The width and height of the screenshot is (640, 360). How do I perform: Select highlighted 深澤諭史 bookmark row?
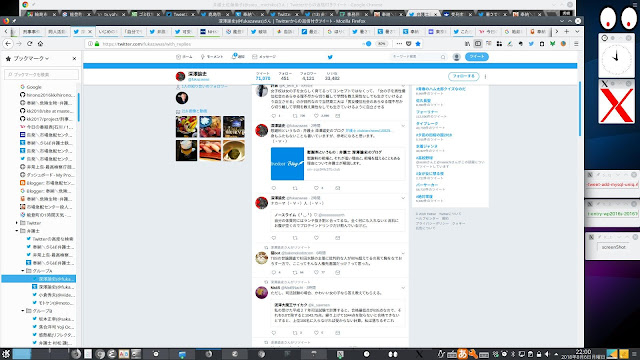(39, 279)
